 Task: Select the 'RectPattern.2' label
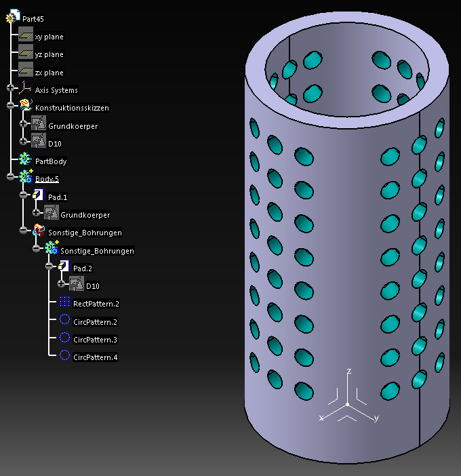pos(96,304)
